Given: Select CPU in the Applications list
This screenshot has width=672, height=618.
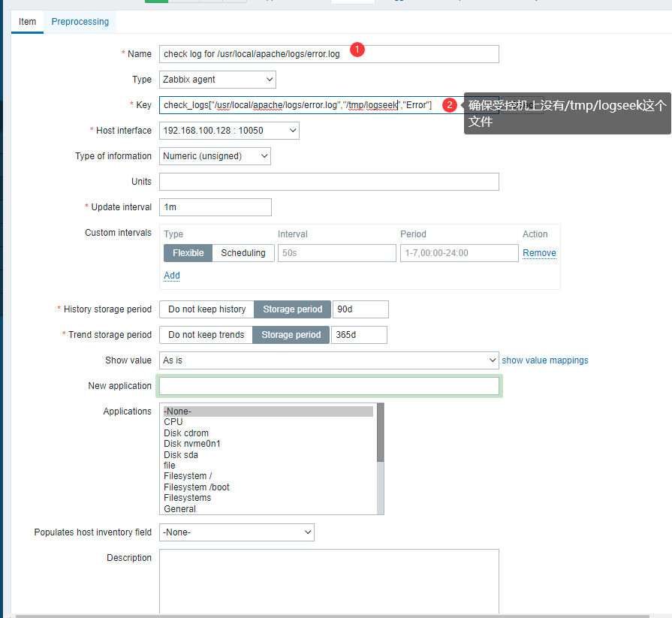Looking at the screenshot, I should 173,422.
